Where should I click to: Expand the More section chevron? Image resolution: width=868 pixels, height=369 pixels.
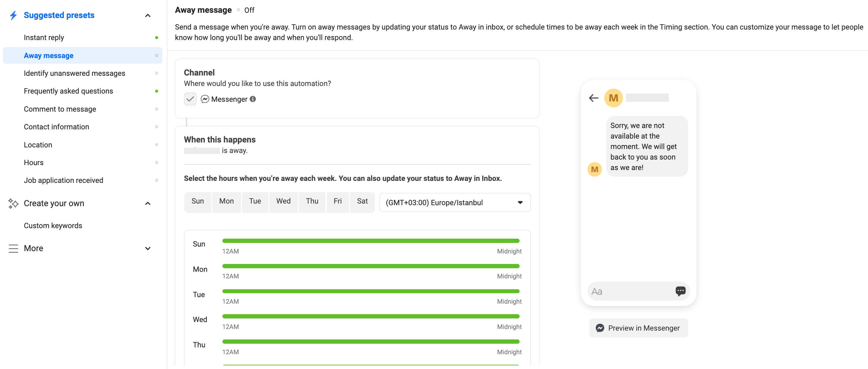[148, 249]
